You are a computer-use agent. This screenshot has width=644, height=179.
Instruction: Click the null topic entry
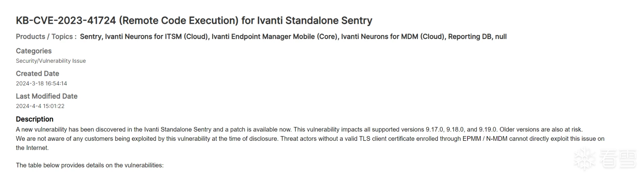click(501, 37)
